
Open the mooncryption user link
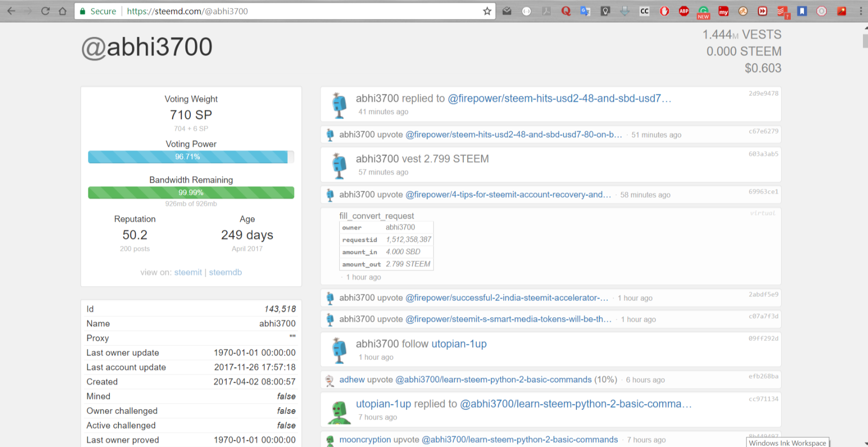[365, 439]
